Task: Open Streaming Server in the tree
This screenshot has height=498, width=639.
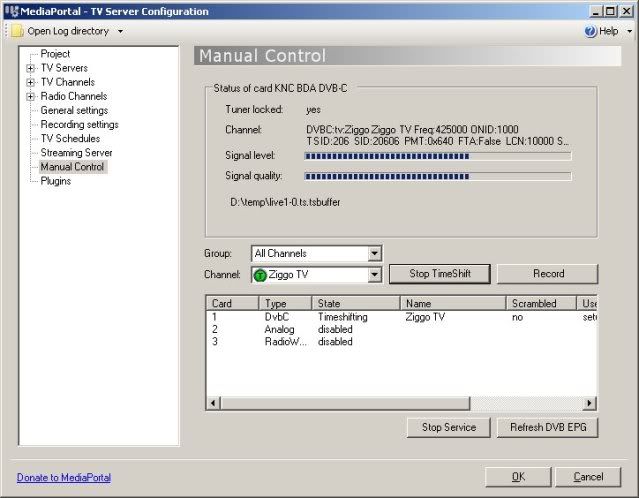Action: (76, 153)
